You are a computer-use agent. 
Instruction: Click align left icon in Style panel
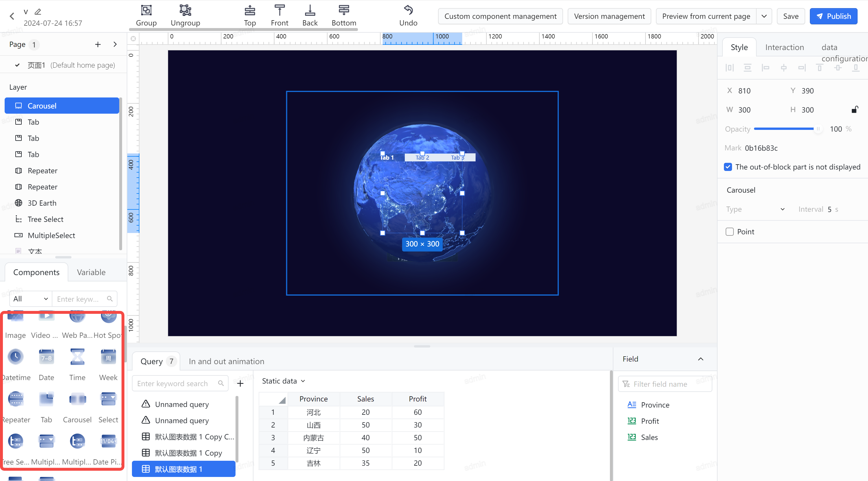click(x=766, y=68)
